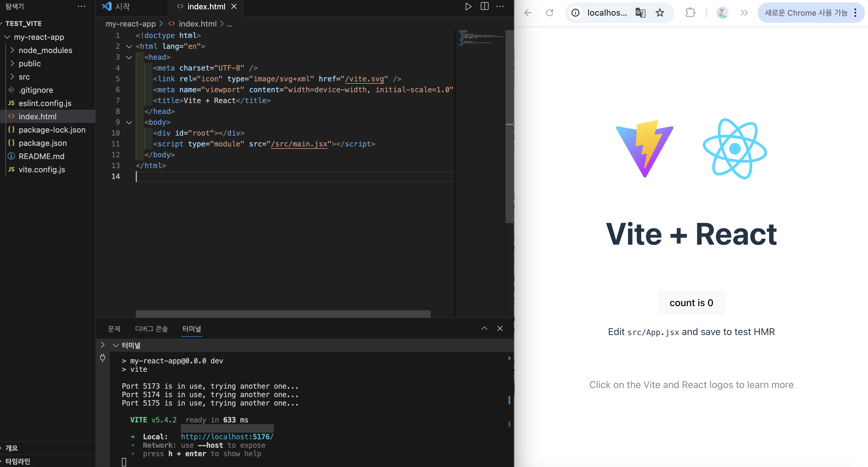This screenshot has height=467, width=868.
Task: Click the /src/main.jsx link in code
Action: tap(299, 144)
